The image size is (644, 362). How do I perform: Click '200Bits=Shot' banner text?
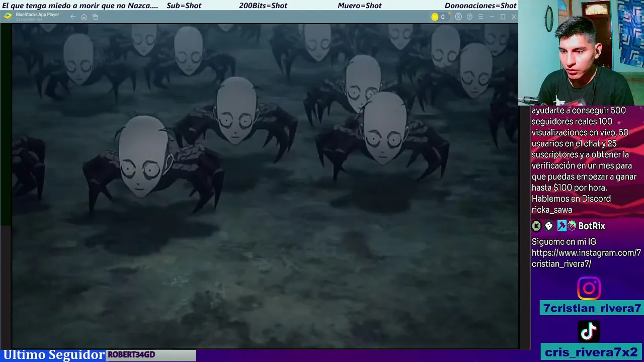(263, 6)
